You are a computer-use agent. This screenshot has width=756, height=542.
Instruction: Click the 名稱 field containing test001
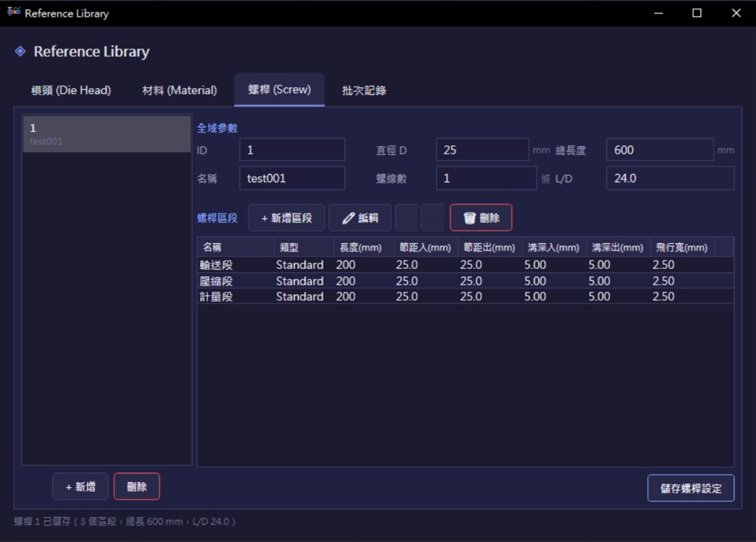(x=292, y=178)
